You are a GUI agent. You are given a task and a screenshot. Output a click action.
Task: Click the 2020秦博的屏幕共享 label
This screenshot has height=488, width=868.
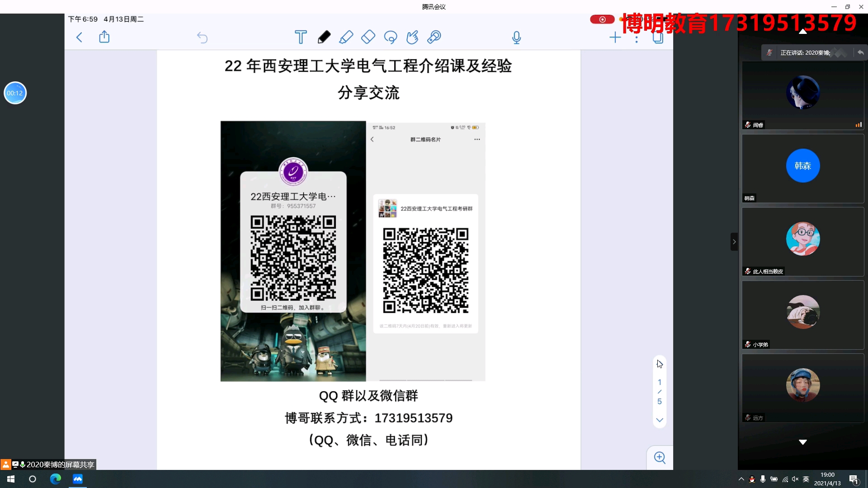[x=60, y=465]
